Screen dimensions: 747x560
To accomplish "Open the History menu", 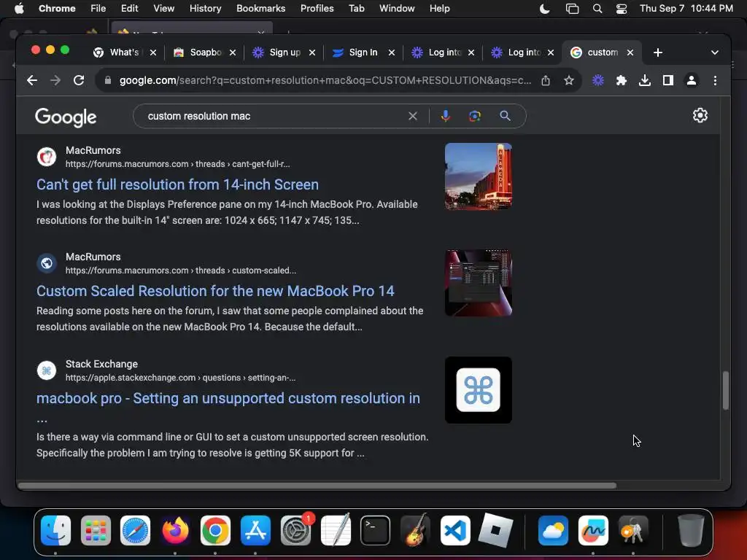I will pos(205,9).
